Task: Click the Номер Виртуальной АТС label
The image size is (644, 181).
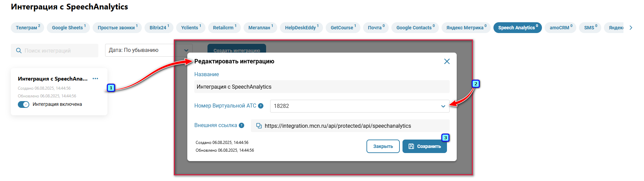Action: pos(225,106)
